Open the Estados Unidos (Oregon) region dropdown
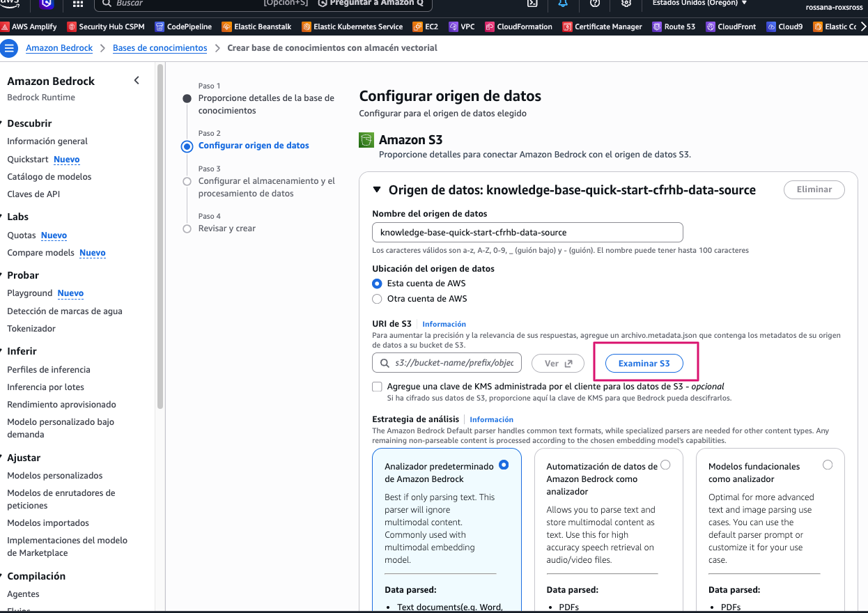Screen dimensions: 868x613 pyautogui.click(x=699, y=3)
